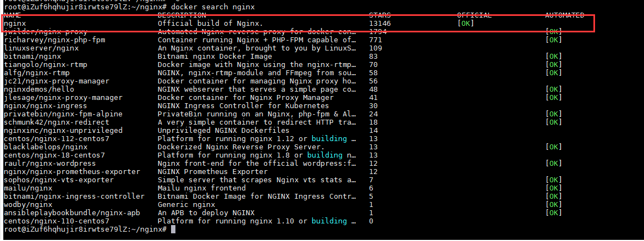Image resolution: width=644 pixels, height=241 pixels.
Task: Select the image name centos/nginx-112-centos7
Action: [x=56, y=138]
